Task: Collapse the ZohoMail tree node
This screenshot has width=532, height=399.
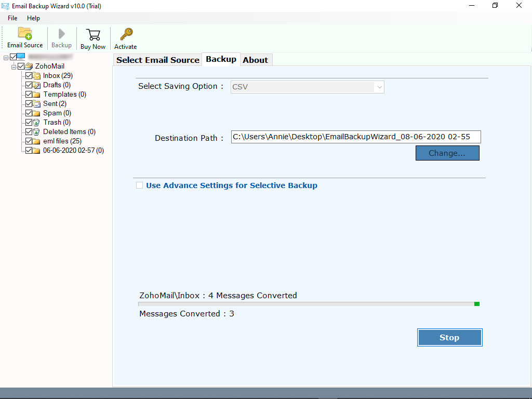Action: [12, 66]
